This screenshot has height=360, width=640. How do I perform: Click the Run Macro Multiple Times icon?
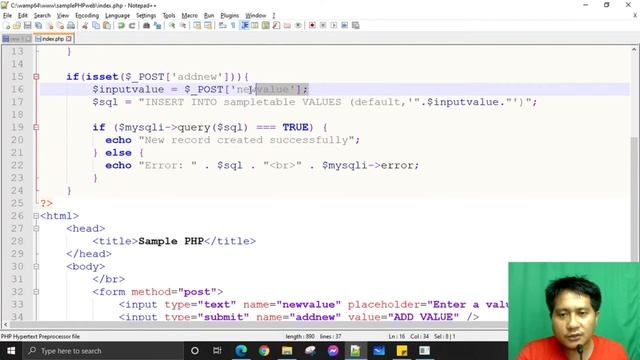[344, 25]
